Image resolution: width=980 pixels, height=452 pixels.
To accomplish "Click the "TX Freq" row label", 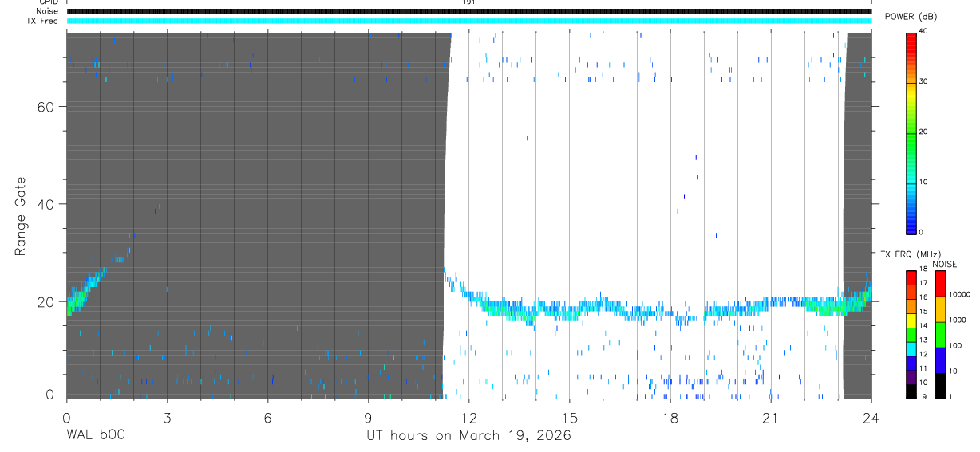I will click(42, 21).
